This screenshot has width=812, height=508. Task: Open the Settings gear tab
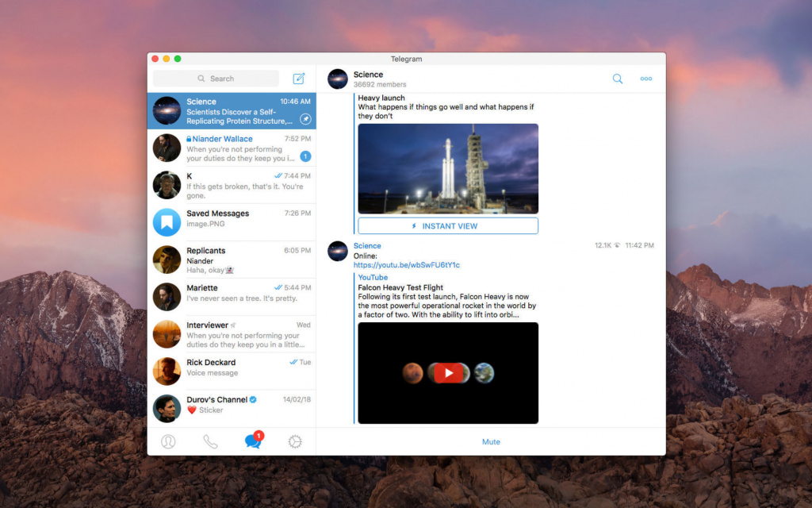tap(295, 442)
